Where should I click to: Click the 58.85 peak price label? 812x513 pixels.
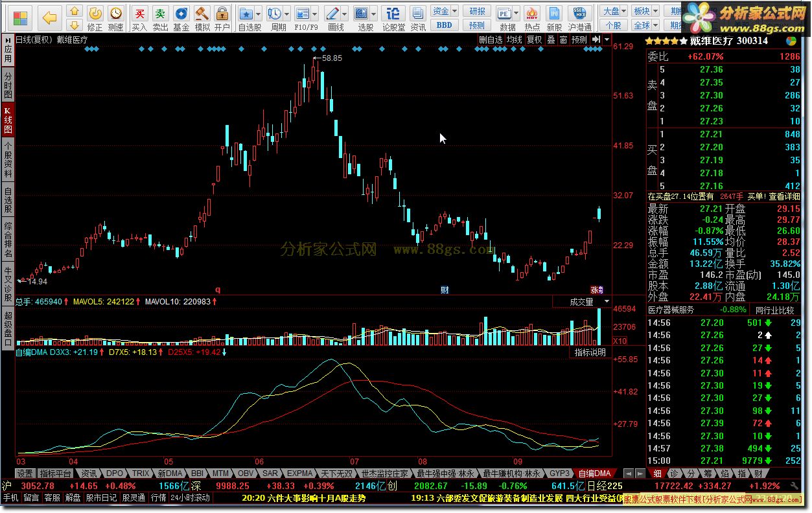[x=331, y=58]
